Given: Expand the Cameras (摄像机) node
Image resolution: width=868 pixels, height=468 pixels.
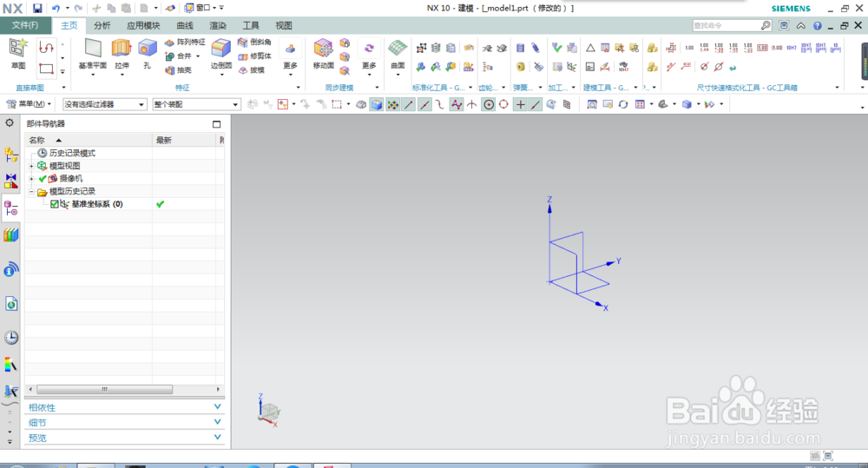Looking at the screenshot, I should click(x=31, y=179).
